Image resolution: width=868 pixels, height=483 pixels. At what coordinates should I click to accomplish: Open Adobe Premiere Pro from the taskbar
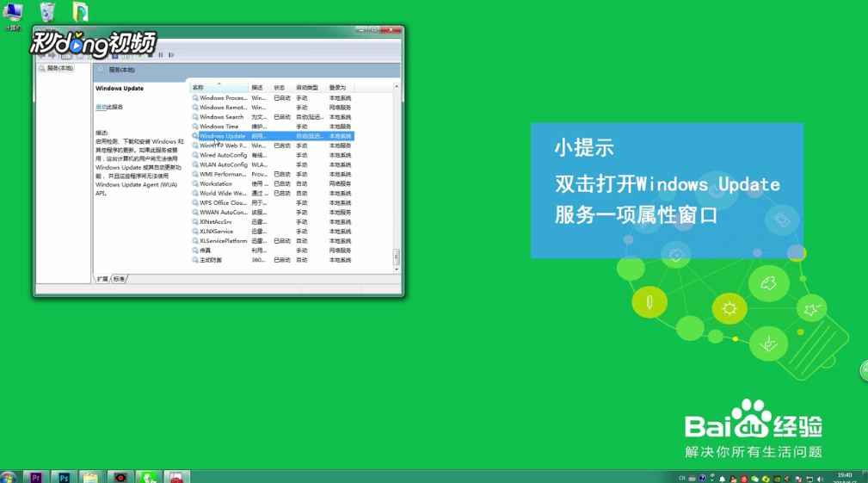[36, 477]
